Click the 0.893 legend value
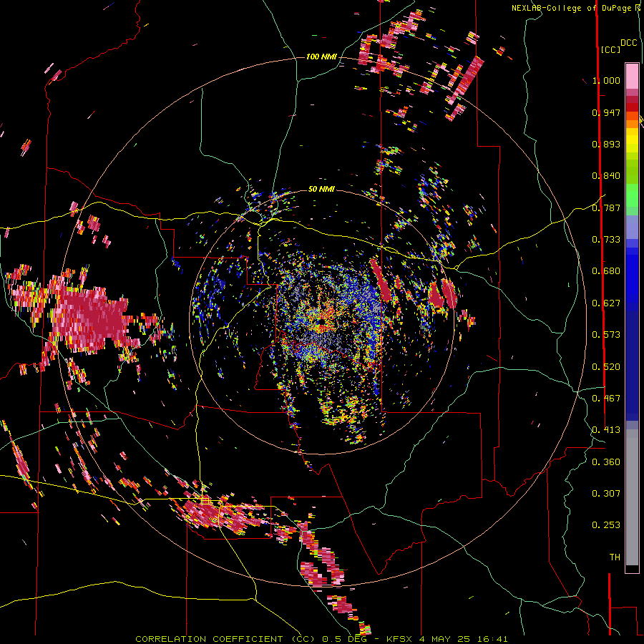The height and width of the screenshot is (644, 644). click(606, 144)
